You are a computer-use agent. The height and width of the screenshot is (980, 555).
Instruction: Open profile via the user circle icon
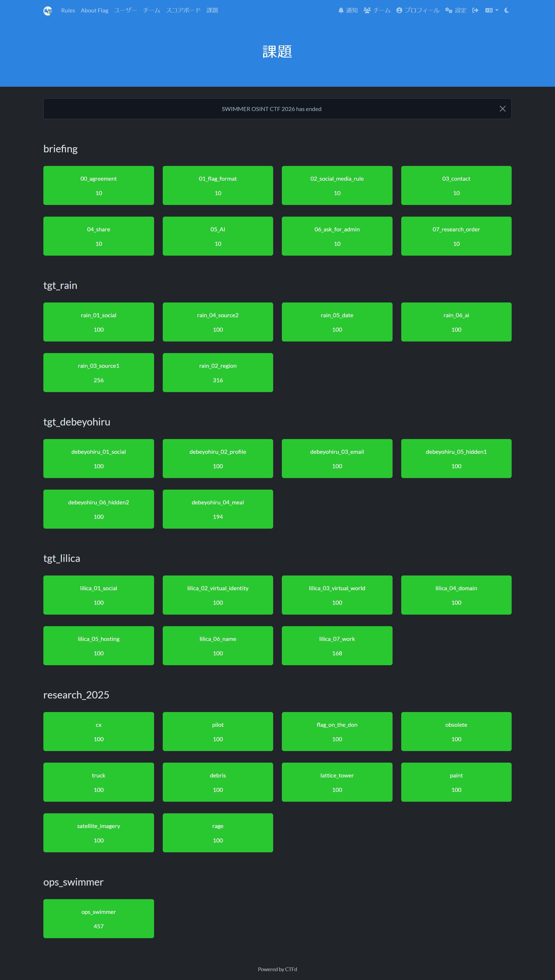pos(399,11)
